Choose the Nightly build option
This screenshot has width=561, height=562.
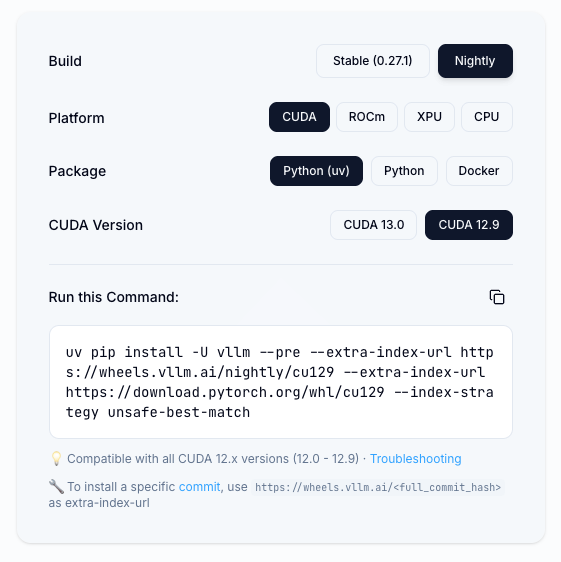click(x=475, y=61)
